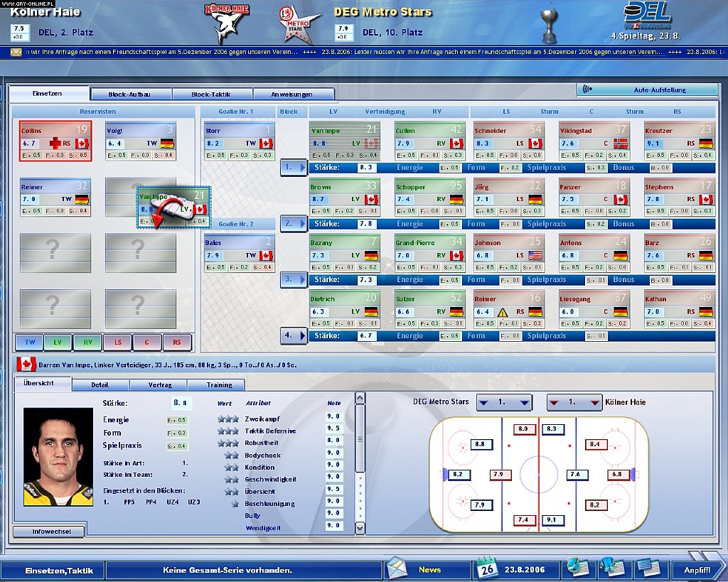
Task: Click the Infowechsel button
Action: [48, 531]
